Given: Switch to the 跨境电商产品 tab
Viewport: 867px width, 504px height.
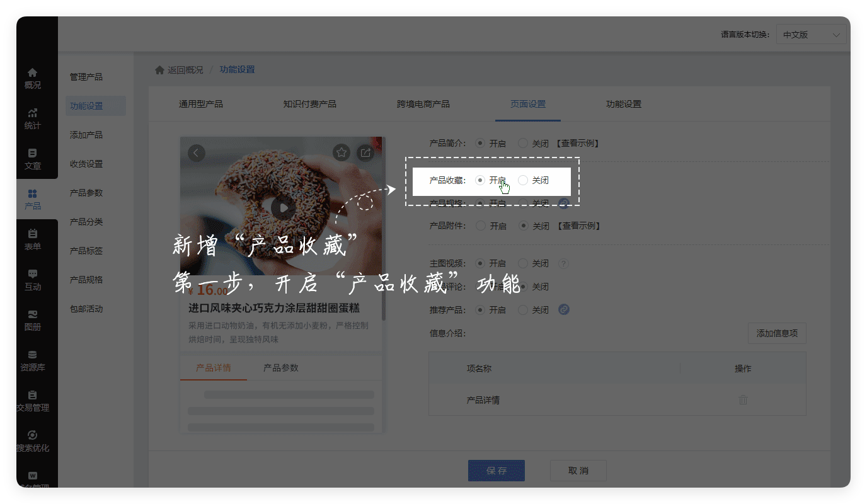Looking at the screenshot, I should [x=423, y=104].
